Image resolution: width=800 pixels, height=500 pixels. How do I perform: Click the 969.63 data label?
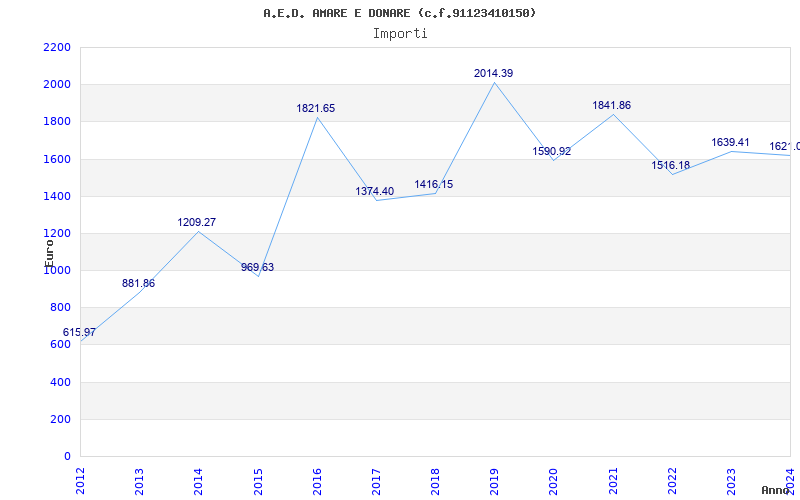pos(257,267)
